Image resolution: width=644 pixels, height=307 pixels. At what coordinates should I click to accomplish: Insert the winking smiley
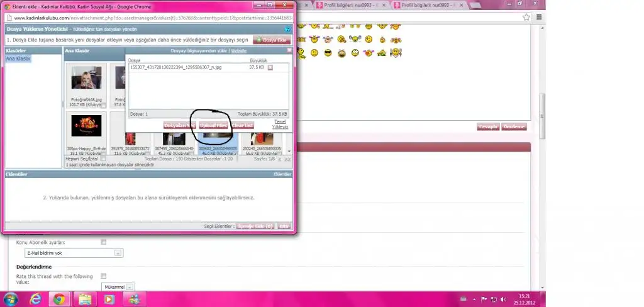click(369, 40)
